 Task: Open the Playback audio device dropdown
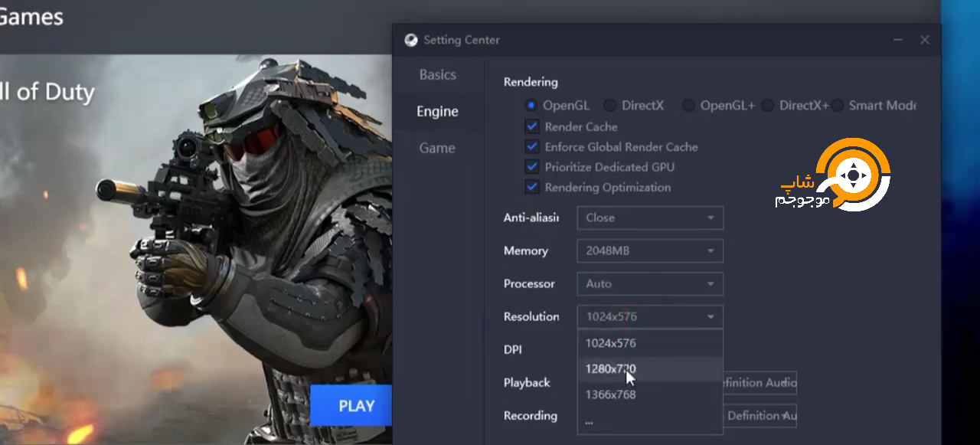click(760, 382)
